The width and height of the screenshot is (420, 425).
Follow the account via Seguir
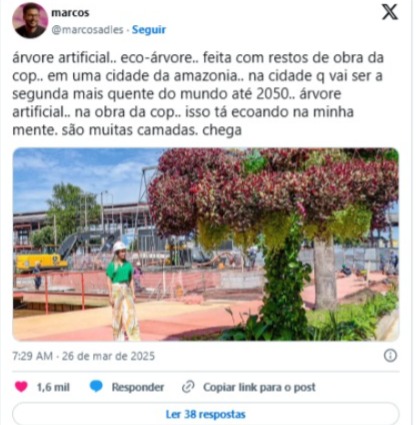point(149,30)
